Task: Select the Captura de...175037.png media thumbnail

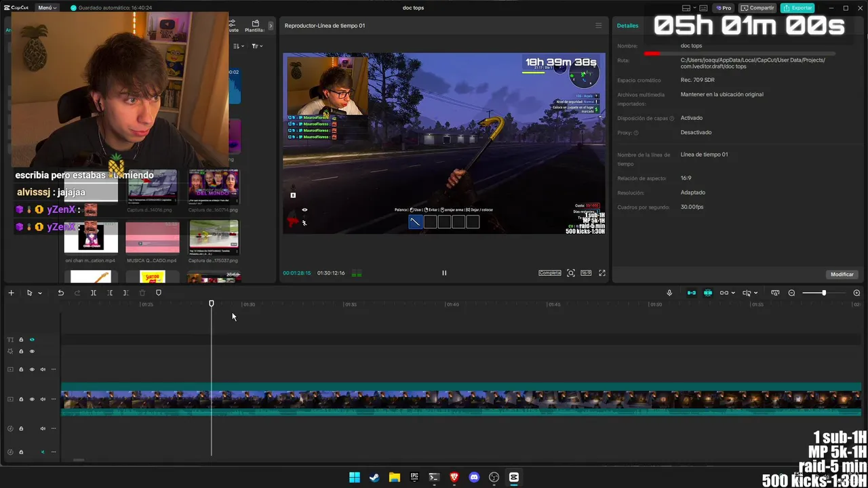Action: (x=214, y=237)
